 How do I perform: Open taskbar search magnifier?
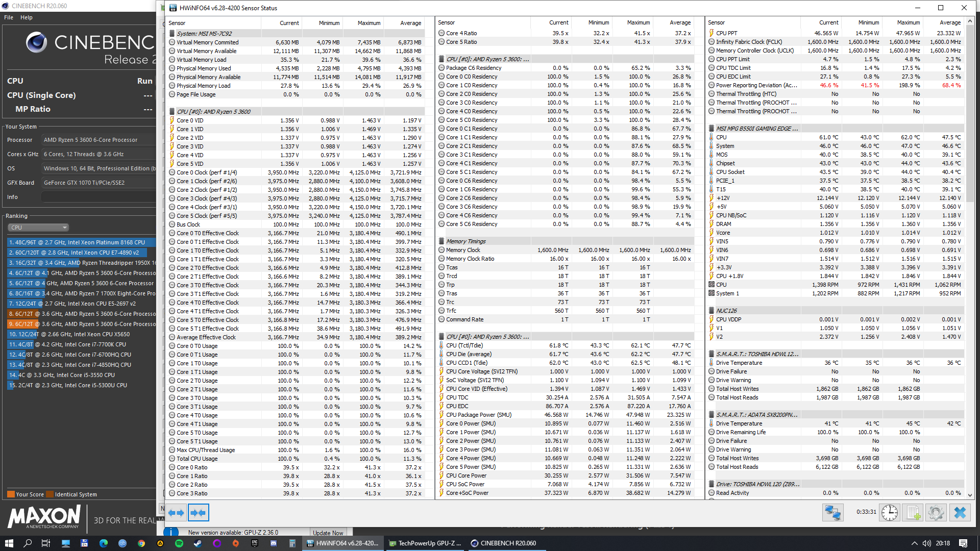28,543
